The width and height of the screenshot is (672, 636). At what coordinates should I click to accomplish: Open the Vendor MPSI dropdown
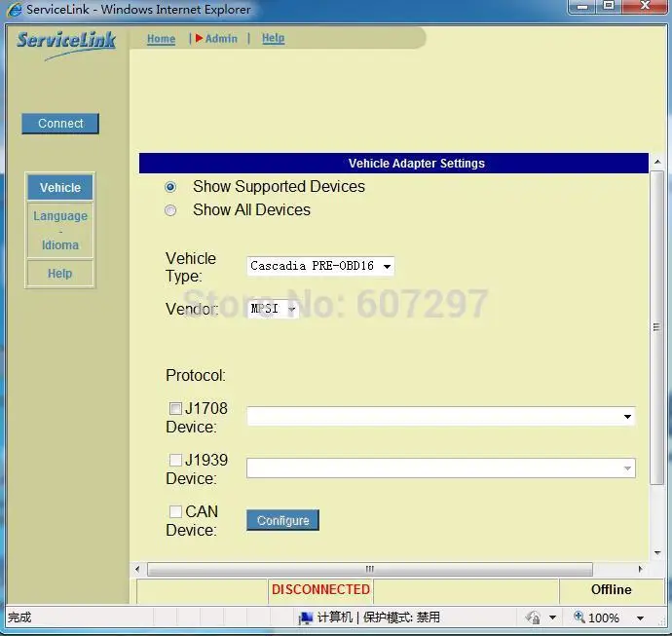pos(273,309)
